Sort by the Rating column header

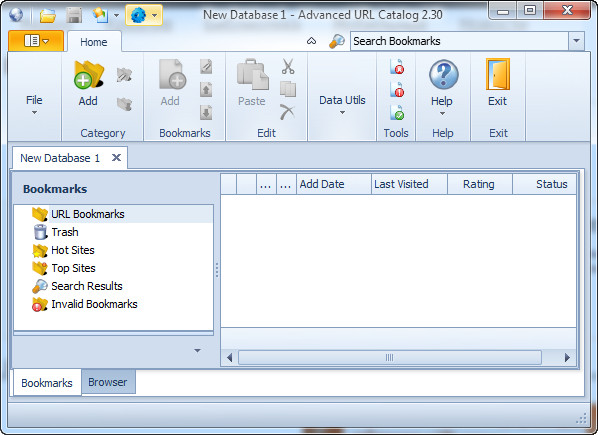coord(480,184)
